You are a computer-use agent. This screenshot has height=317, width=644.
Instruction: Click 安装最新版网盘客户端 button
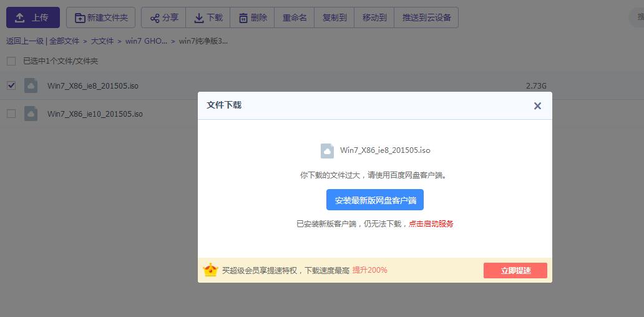tap(375, 200)
